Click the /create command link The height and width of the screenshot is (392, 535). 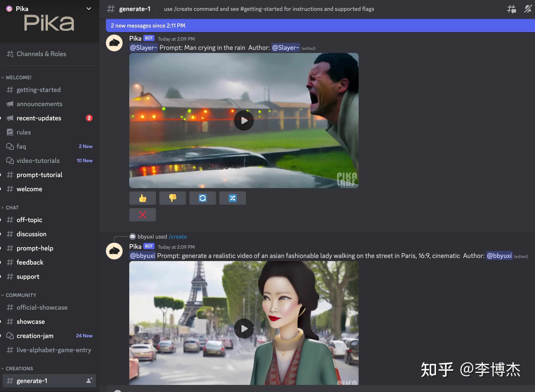pyautogui.click(x=178, y=237)
